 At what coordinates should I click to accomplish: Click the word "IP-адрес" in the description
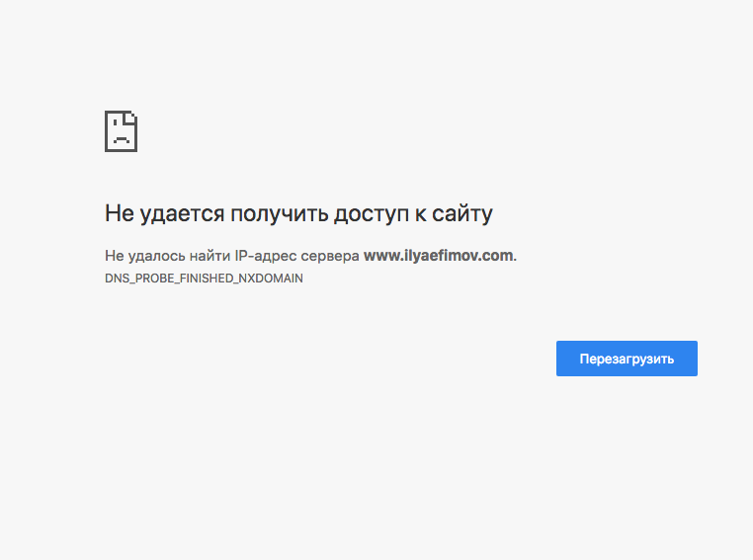[264, 256]
